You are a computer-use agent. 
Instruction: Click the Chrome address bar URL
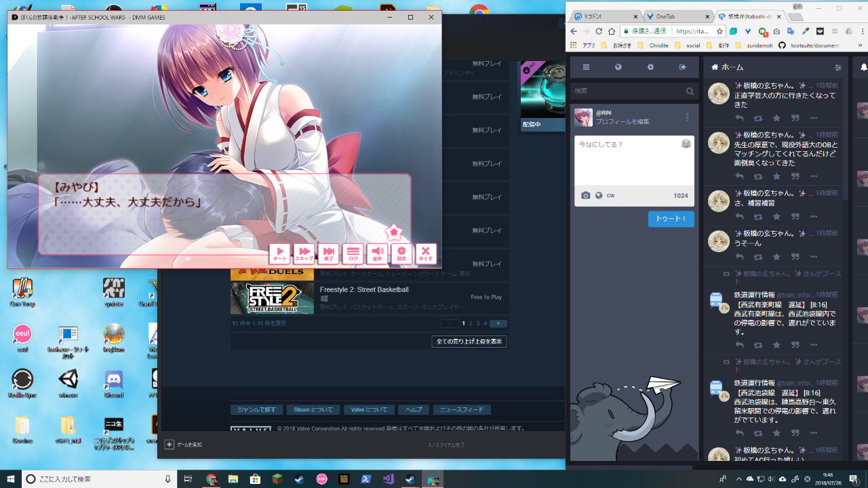[x=692, y=31]
